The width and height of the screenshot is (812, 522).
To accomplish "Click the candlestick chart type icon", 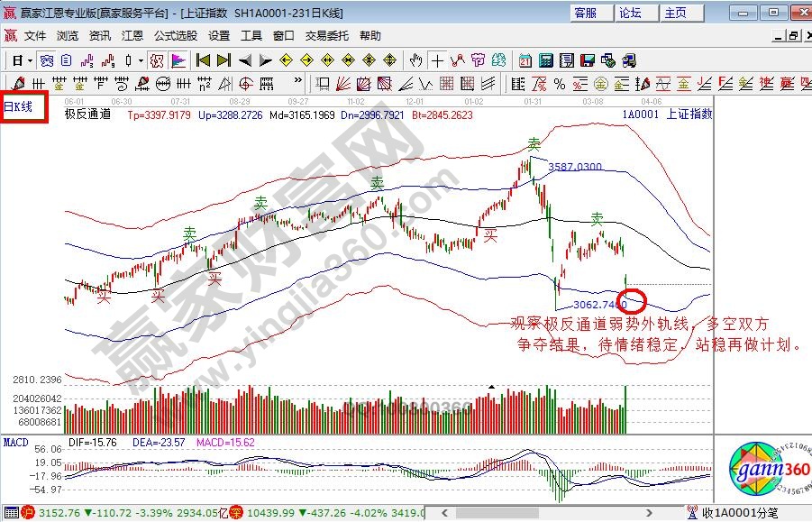I will [x=129, y=60].
